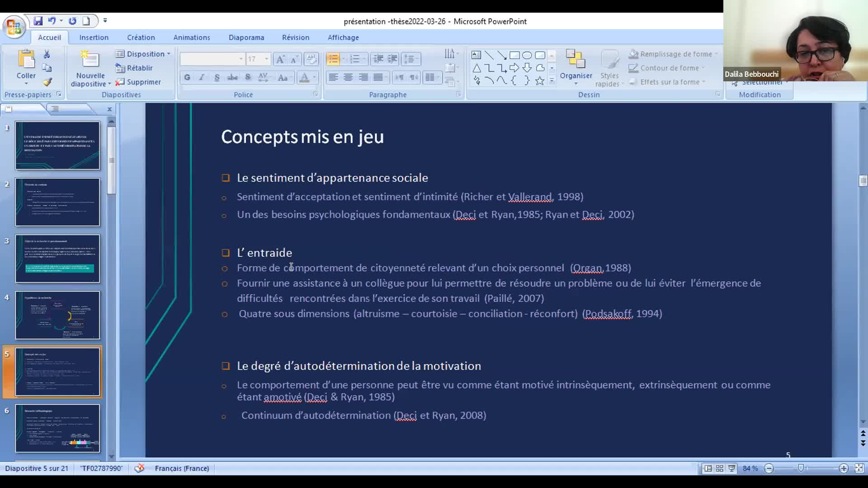
Task: Toggle bold formatting G button
Action: pos(187,77)
